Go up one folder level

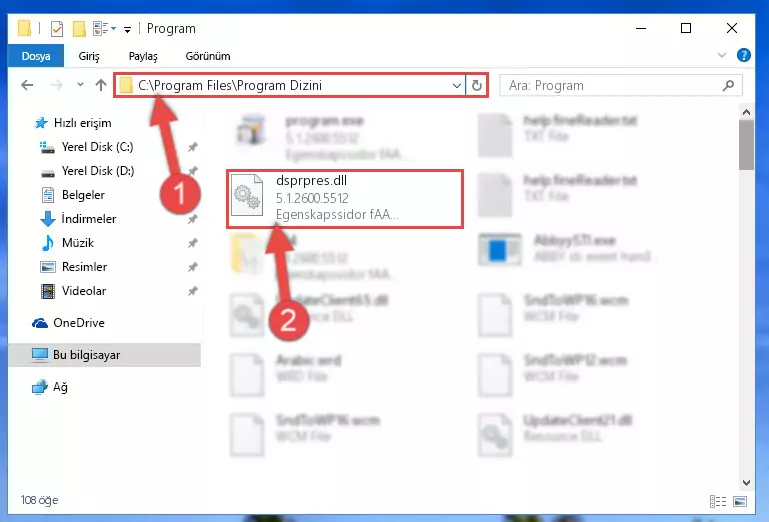click(101, 85)
